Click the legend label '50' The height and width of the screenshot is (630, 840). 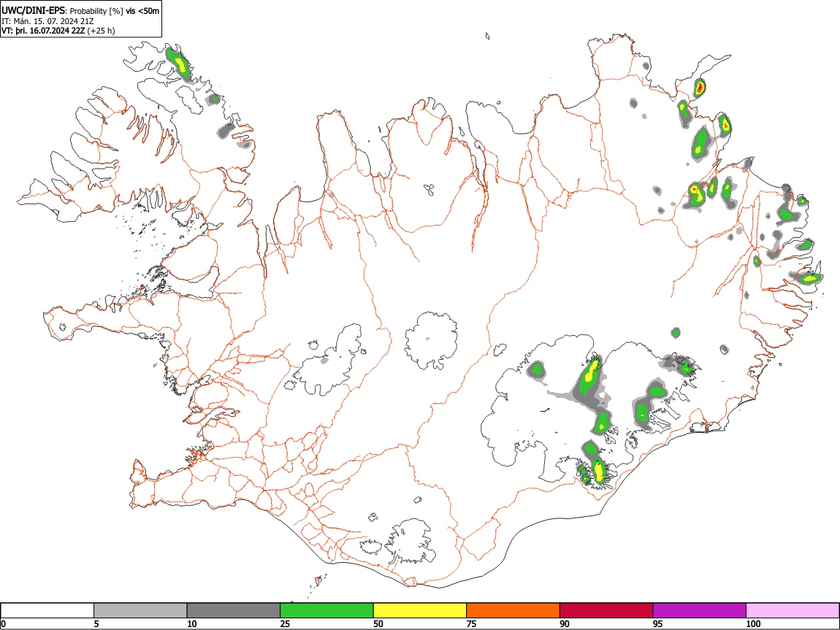tap(378, 623)
